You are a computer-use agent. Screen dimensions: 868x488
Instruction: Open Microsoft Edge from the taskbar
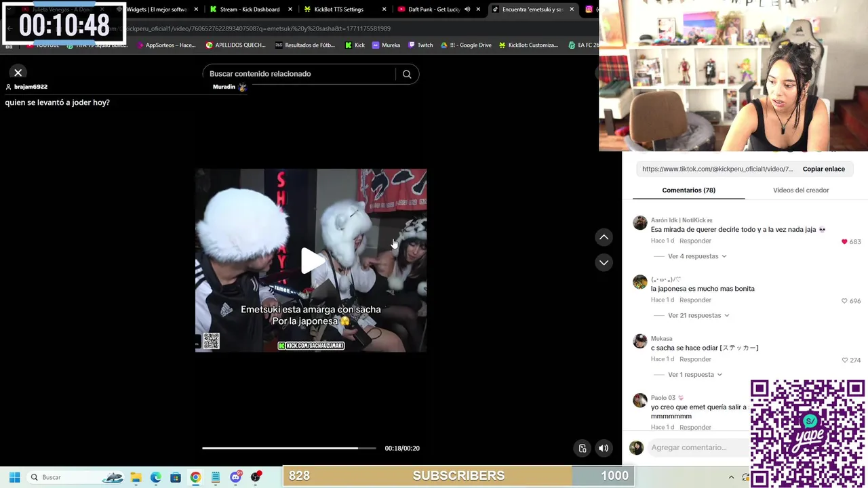pos(155,477)
